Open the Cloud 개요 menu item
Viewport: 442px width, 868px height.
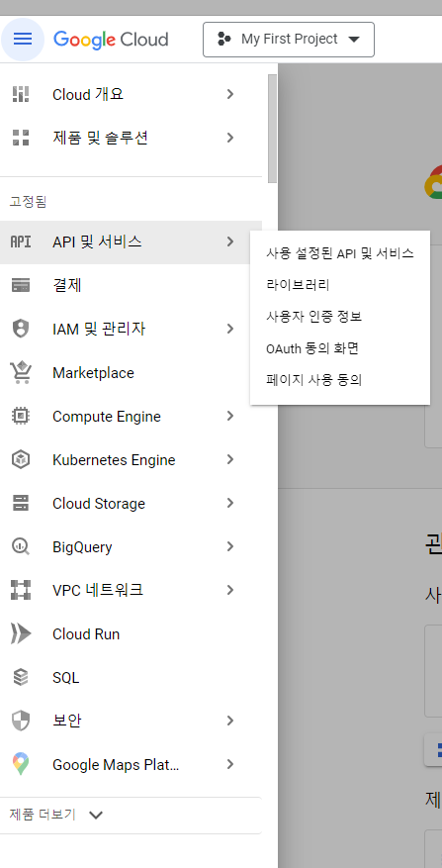[x=131, y=95]
